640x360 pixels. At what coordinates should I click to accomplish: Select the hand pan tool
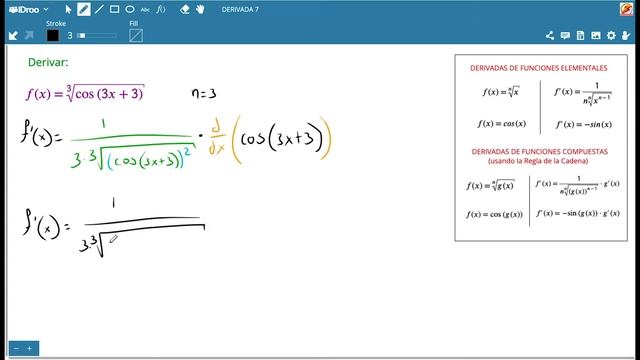[x=200, y=9]
